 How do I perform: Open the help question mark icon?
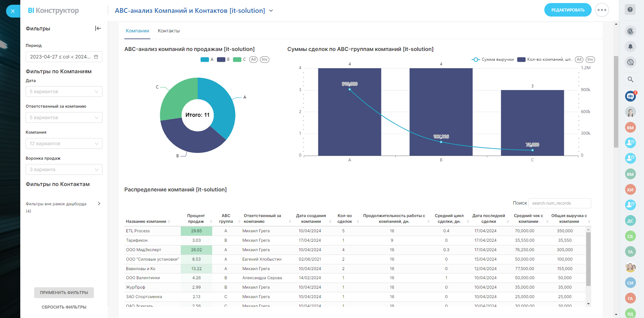pos(630,9)
